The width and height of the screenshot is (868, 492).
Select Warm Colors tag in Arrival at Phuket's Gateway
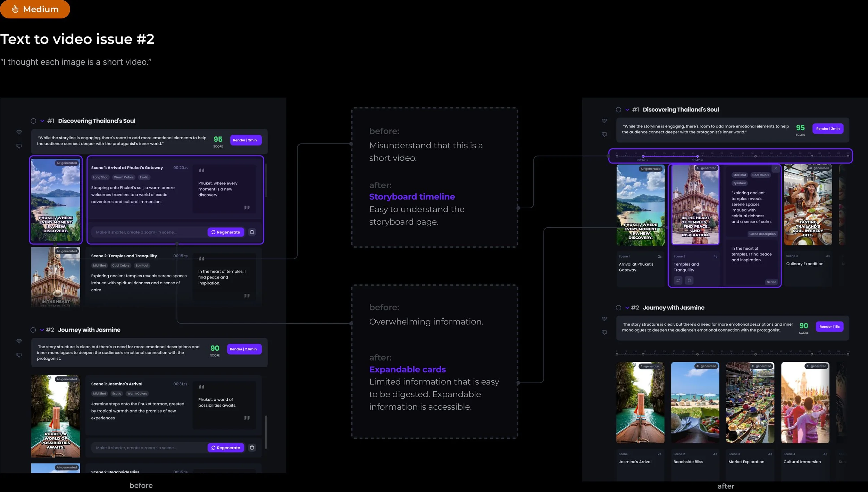point(124,177)
